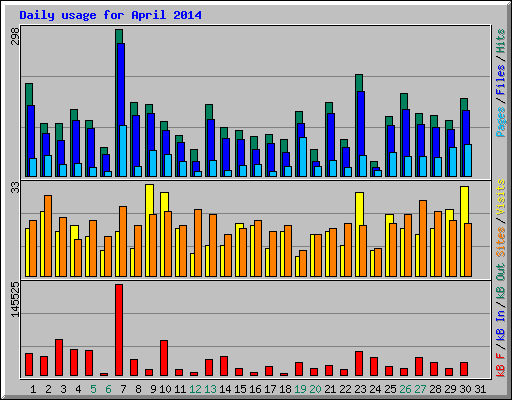Click the 'Pages' legend label
Screen dimensions: 512x400
click(500, 122)
